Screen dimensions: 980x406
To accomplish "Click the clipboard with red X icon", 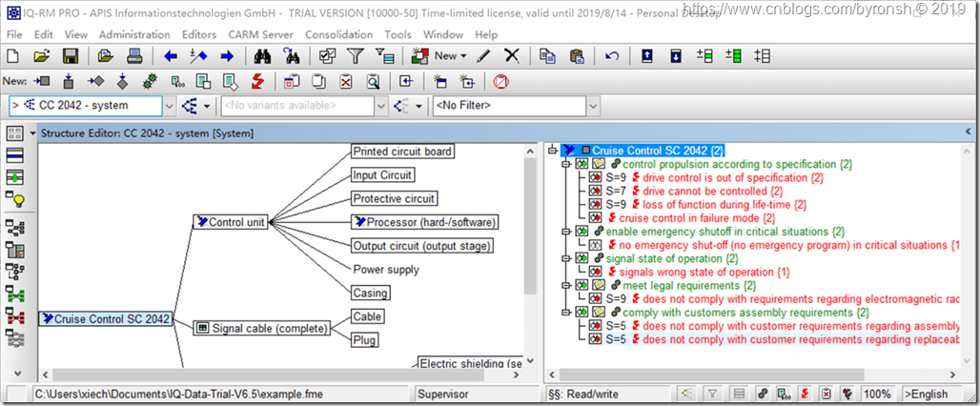I will [346, 81].
